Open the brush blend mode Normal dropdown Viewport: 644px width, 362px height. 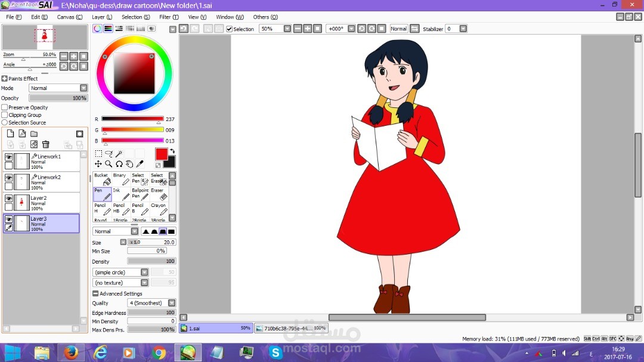coord(134,231)
